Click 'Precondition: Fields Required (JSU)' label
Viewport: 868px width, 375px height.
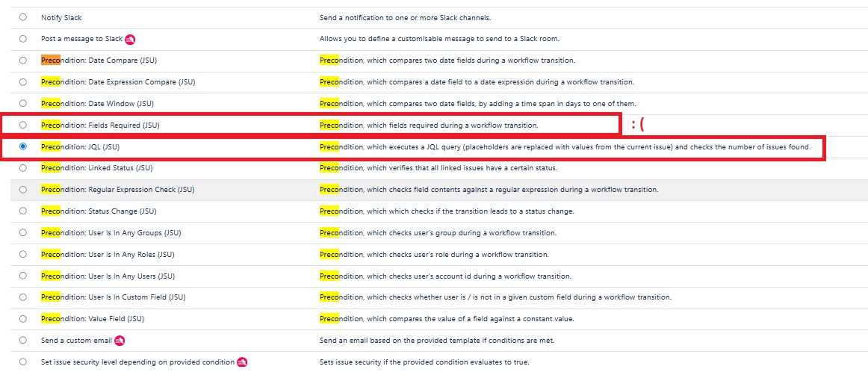[x=100, y=125]
